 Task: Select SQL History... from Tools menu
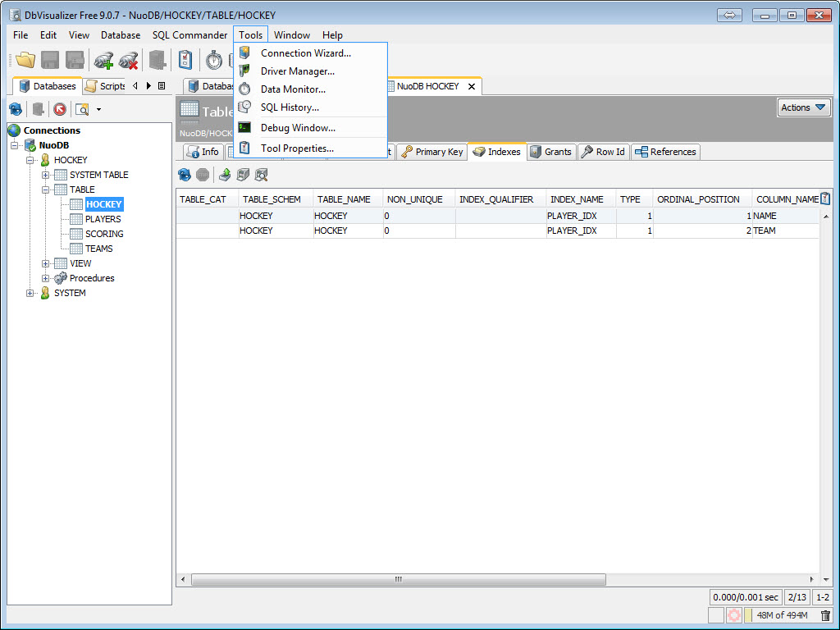click(310, 107)
